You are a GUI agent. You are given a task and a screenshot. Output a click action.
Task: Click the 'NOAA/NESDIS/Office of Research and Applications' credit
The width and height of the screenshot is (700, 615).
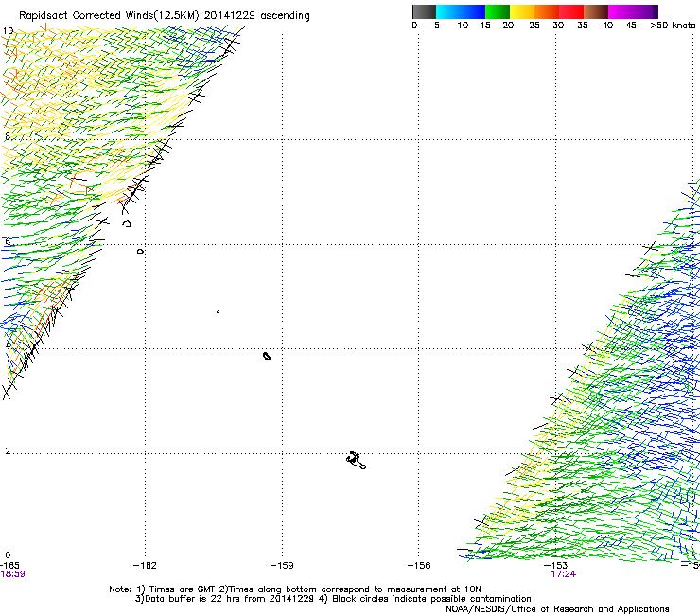[x=557, y=609]
